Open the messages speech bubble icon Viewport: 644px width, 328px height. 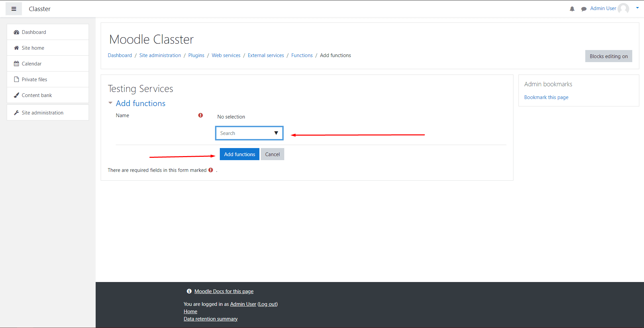coord(584,9)
